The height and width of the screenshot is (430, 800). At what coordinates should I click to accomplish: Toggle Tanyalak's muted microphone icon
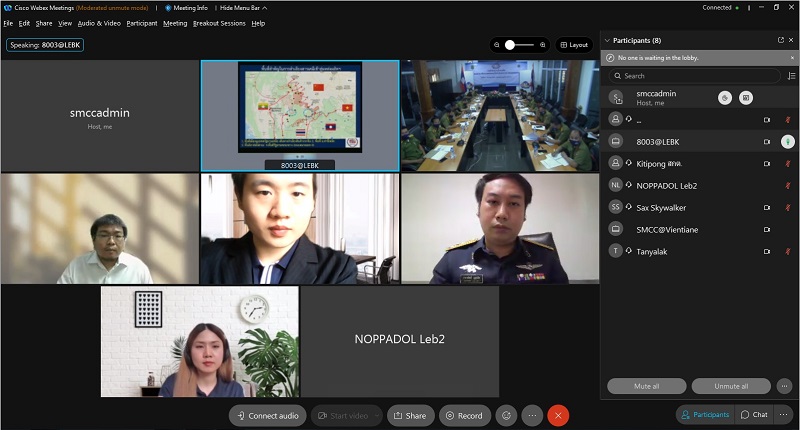click(x=787, y=251)
